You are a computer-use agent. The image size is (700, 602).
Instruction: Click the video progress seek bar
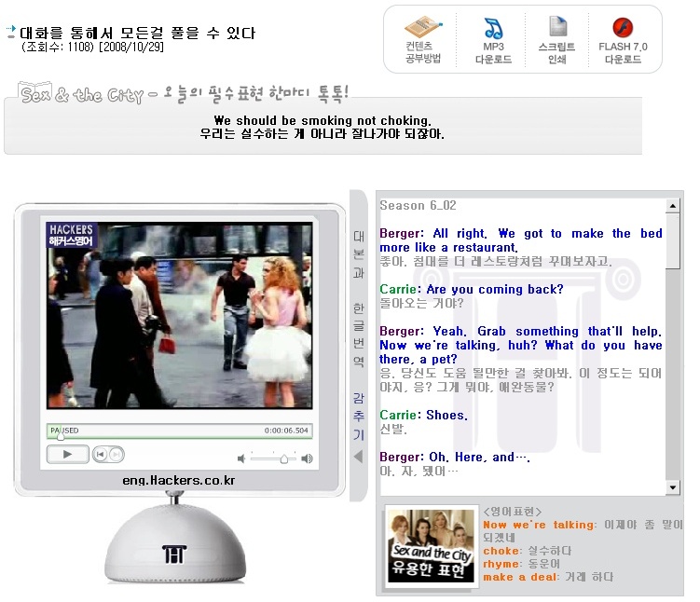click(180, 431)
